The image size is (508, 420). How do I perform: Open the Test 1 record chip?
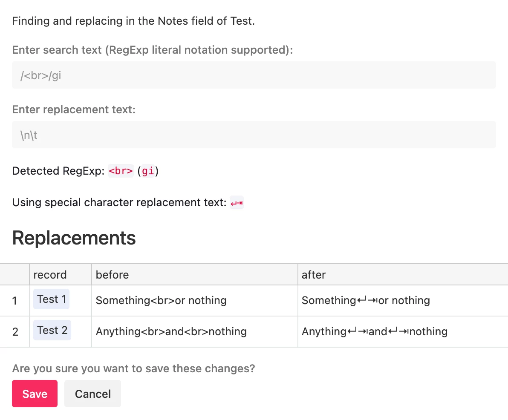[52, 299]
